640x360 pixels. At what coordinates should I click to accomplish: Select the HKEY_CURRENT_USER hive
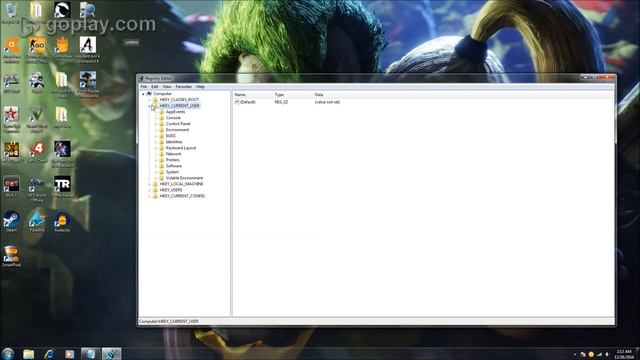[x=180, y=106]
